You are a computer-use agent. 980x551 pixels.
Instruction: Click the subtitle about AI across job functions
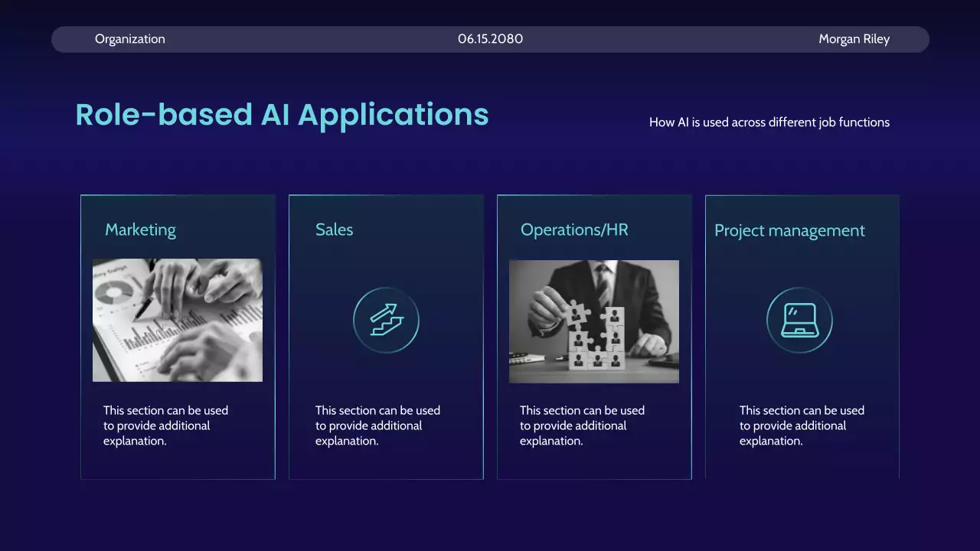pyautogui.click(x=769, y=122)
